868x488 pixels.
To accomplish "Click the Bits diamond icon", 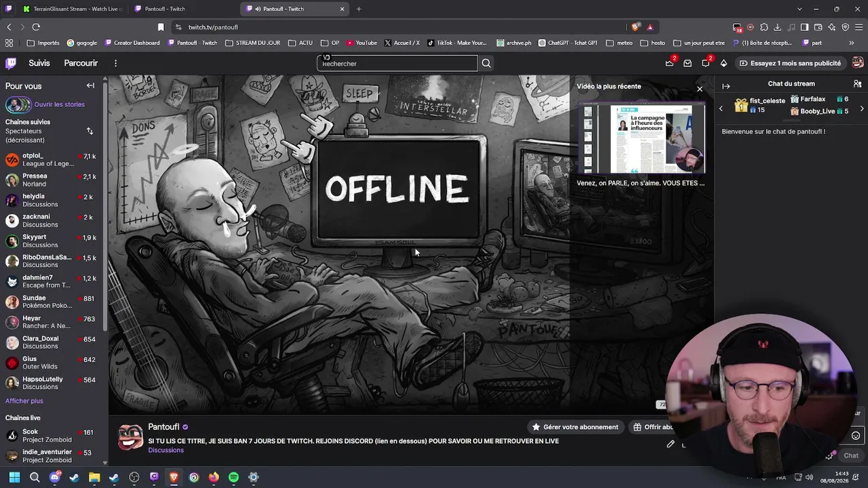I will [x=724, y=63].
